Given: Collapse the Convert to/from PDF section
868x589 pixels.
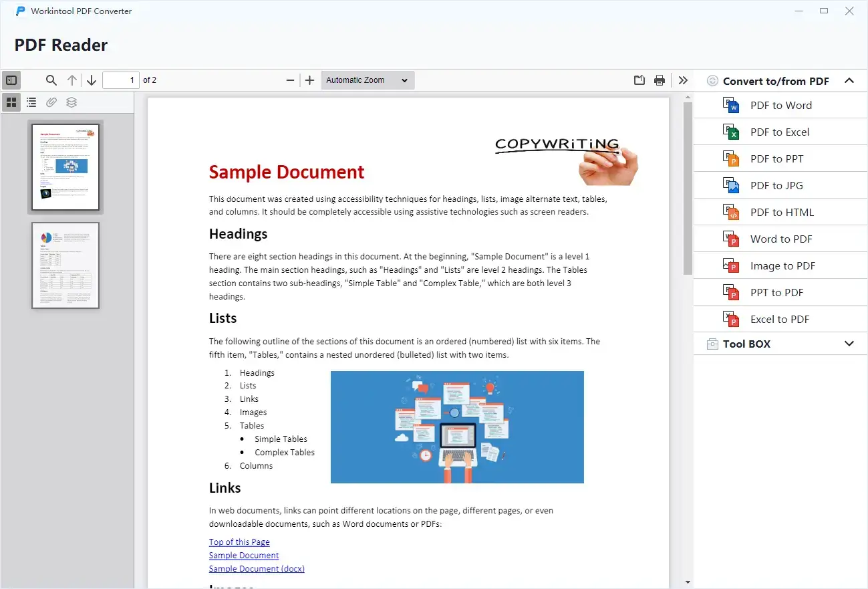Looking at the screenshot, I should tap(849, 81).
